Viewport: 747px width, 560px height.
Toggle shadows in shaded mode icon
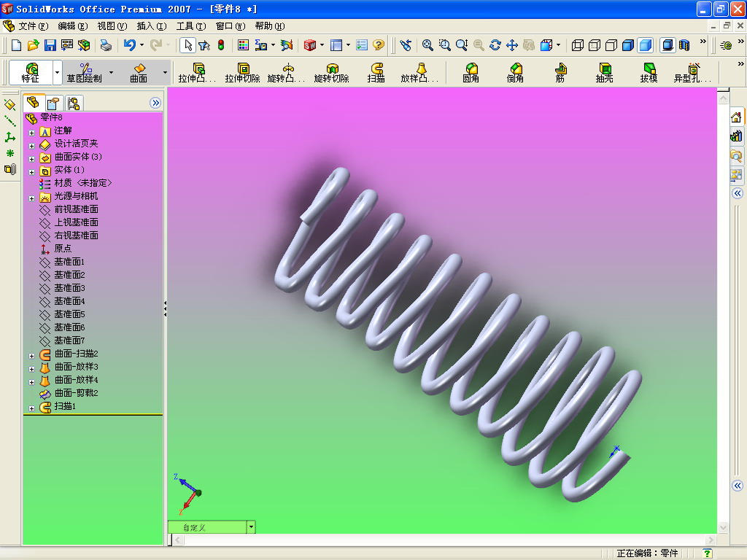[668, 45]
